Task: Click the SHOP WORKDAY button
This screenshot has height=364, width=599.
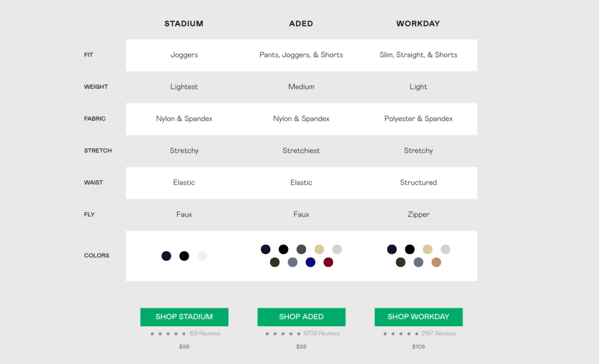Action: 418,317
